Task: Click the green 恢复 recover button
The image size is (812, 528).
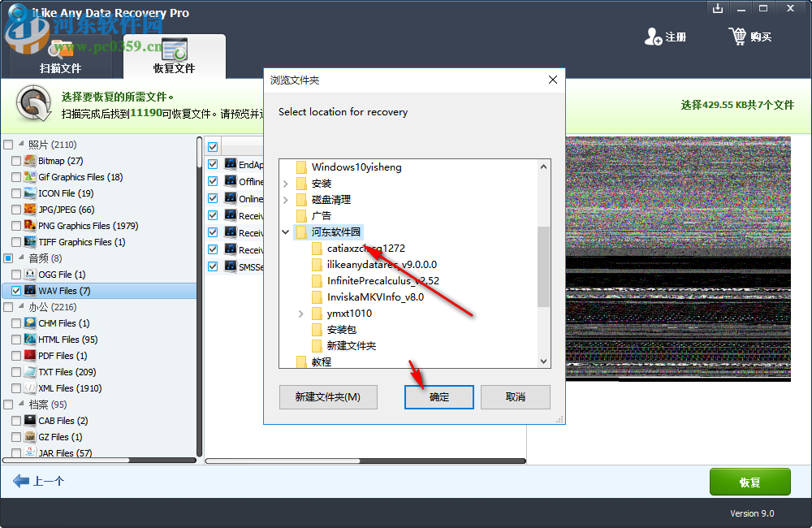Action: (749, 481)
